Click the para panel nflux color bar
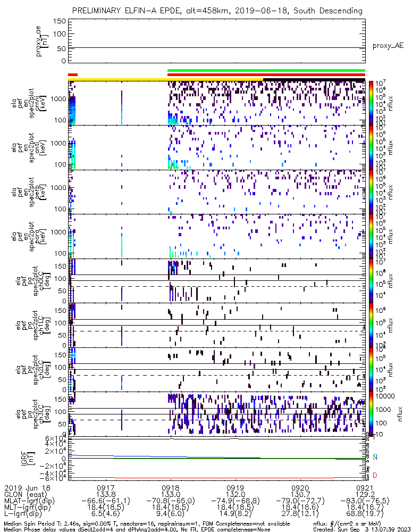This screenshot has width=412, height=532. (371, 236)
